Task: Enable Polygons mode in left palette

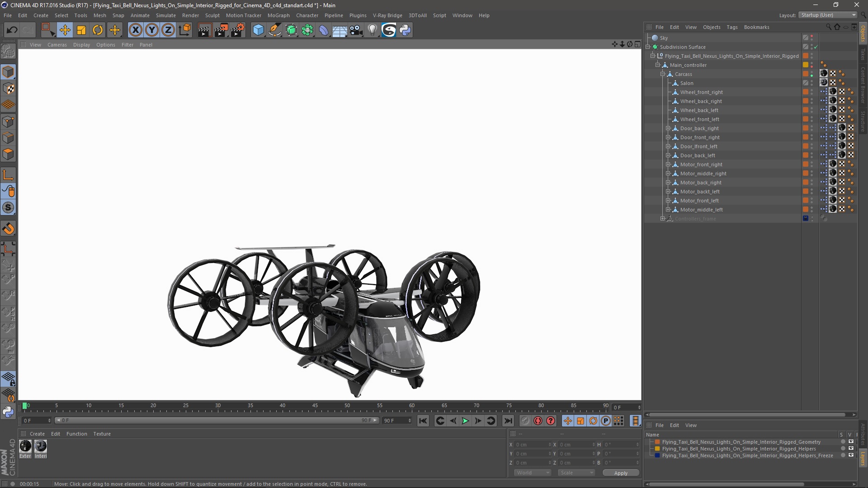Action: click(x=8, y=154)
